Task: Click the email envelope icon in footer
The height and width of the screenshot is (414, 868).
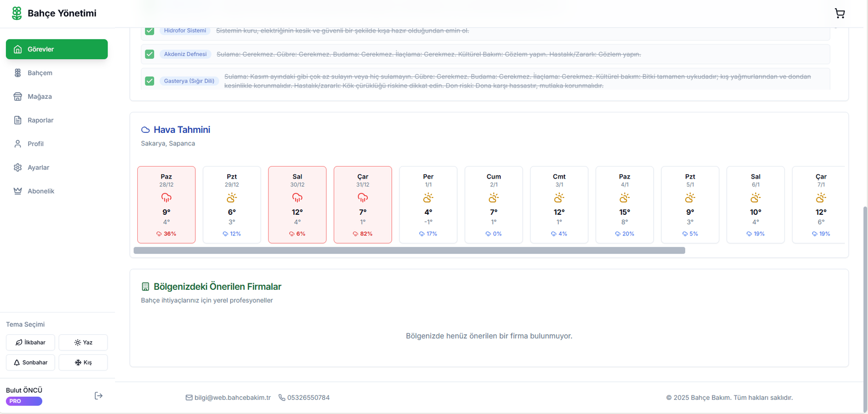Action: coord(189,398)
